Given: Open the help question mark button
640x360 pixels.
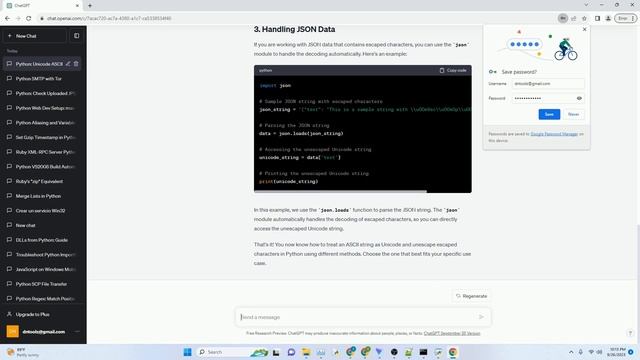Looking at the screenshot, I should coord(630,333).
